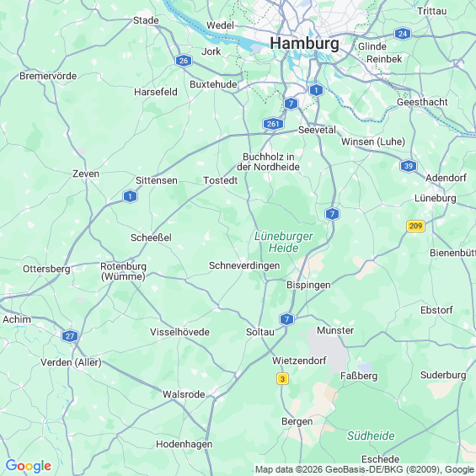
Task: Select the Südheide nature park label
Action: [371, 436]
